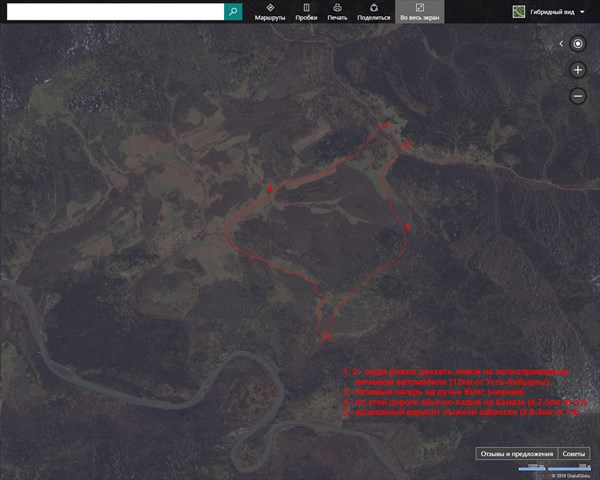Click the search magnifier button

click(233, 12)
